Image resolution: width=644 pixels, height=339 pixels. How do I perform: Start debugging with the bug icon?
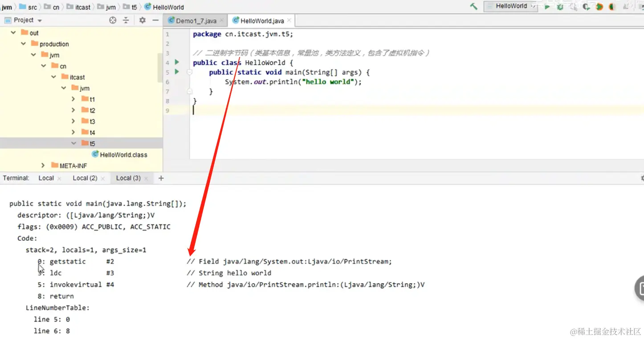click(560, 7)
